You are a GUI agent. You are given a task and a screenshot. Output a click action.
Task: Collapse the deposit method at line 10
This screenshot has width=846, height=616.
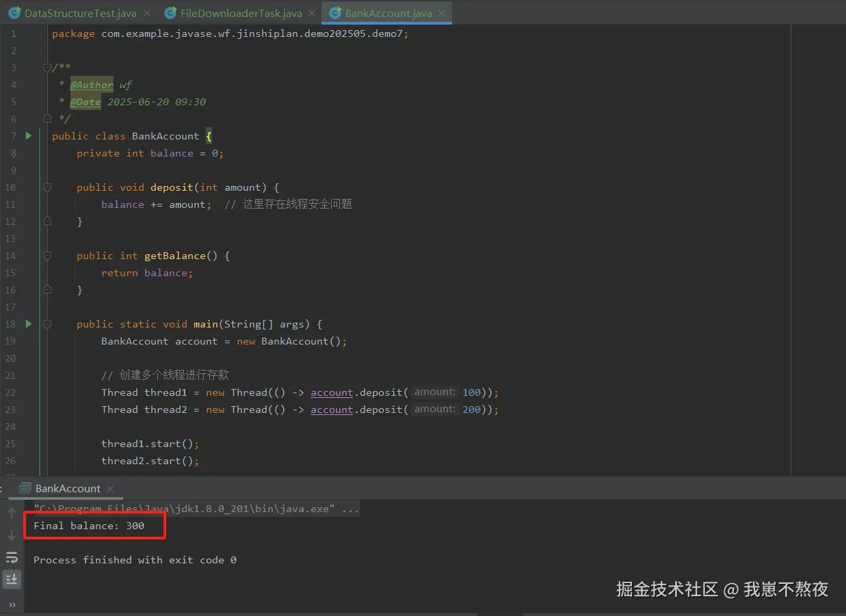(47, 187)
